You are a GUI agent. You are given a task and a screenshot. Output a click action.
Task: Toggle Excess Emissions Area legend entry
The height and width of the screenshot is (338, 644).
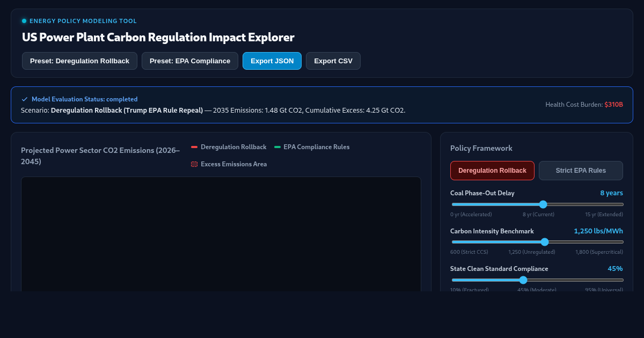(x=229, y=164)
